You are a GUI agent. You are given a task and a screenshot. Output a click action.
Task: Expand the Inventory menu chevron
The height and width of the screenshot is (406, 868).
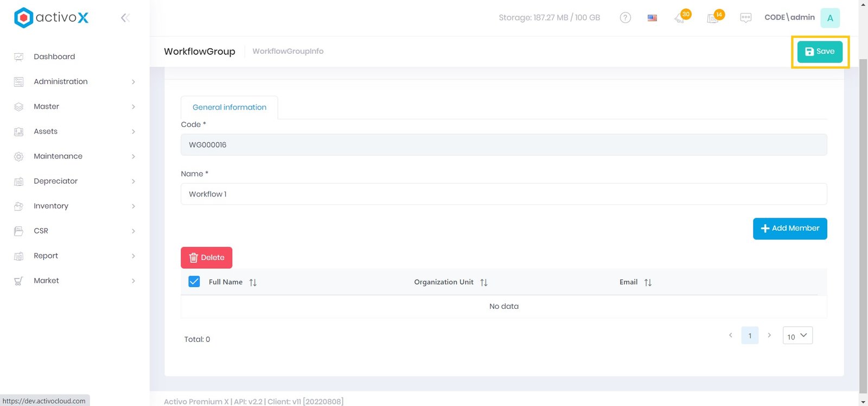[x=133, y=206]
